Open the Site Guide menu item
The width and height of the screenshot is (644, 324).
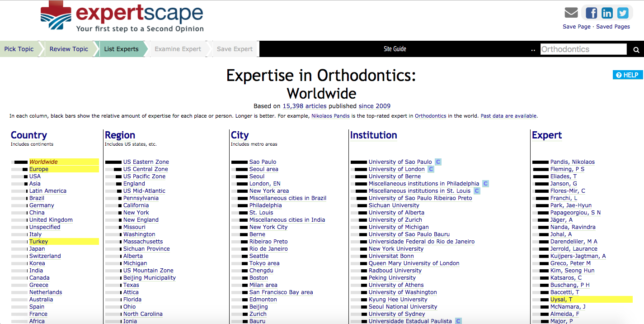pyautogui.click(x=395, y=49)
